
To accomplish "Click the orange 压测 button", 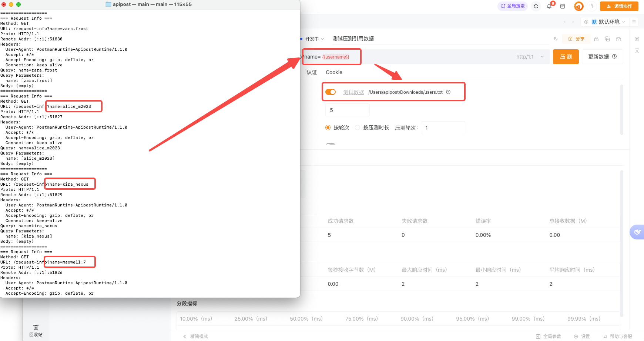I will [x=566, y=57].
